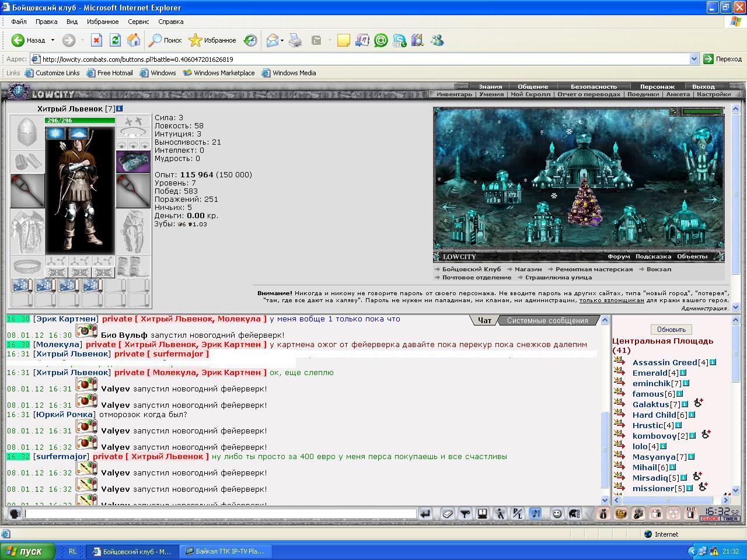This screenshot has height=560, width=747.
Task: Switch to the Чат tab
Action: (x=484, y=320)
